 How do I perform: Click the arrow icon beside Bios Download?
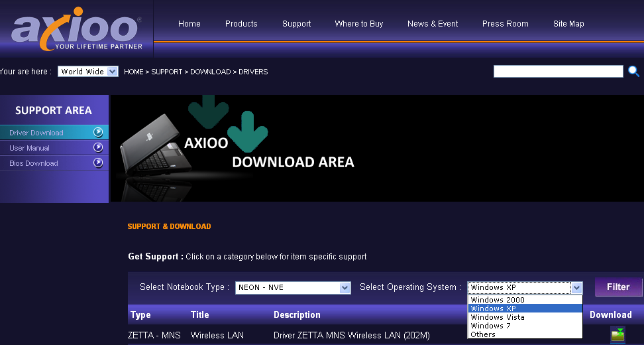pos(98,163)
